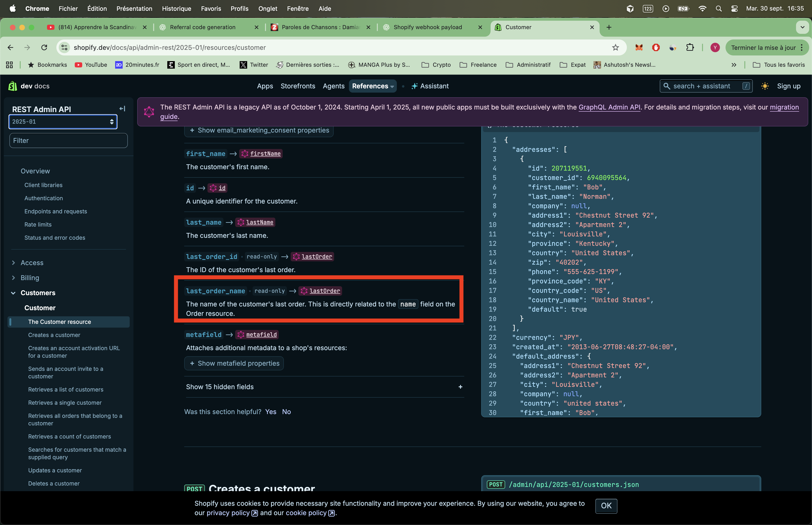The height and width of the screenshot is (525, 812).
Task: Reload the page
Action: tap(44, 47)
